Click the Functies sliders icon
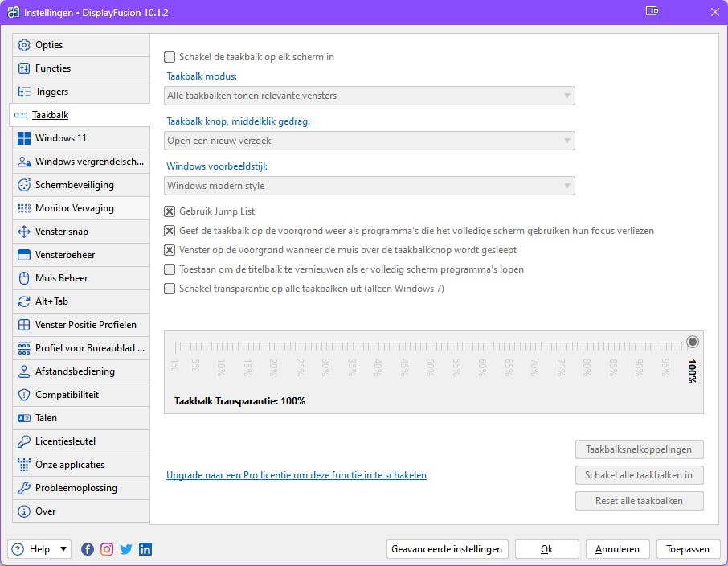The image size is (728, 566). pos(23,68)
